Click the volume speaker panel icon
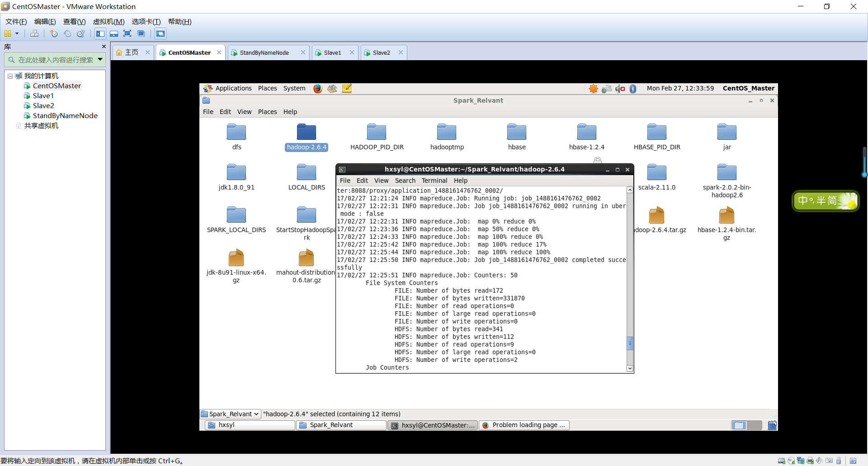The width and height of the screenshot is (868, 466). 620,89
